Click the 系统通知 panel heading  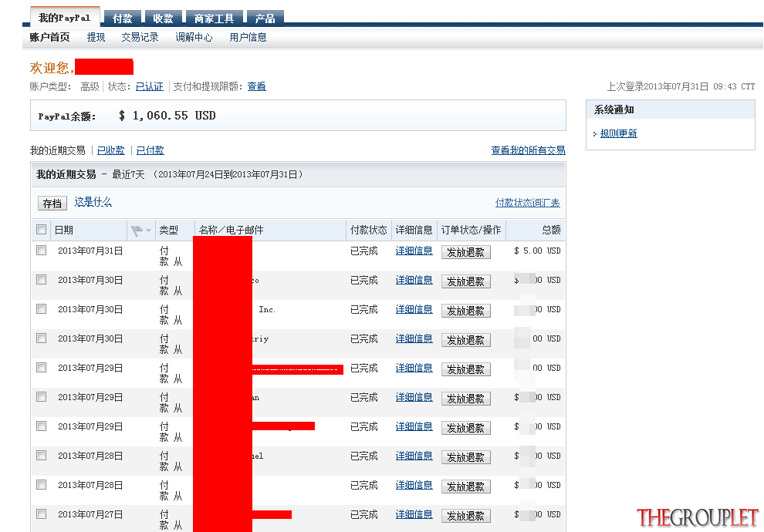tap(614, 110)
